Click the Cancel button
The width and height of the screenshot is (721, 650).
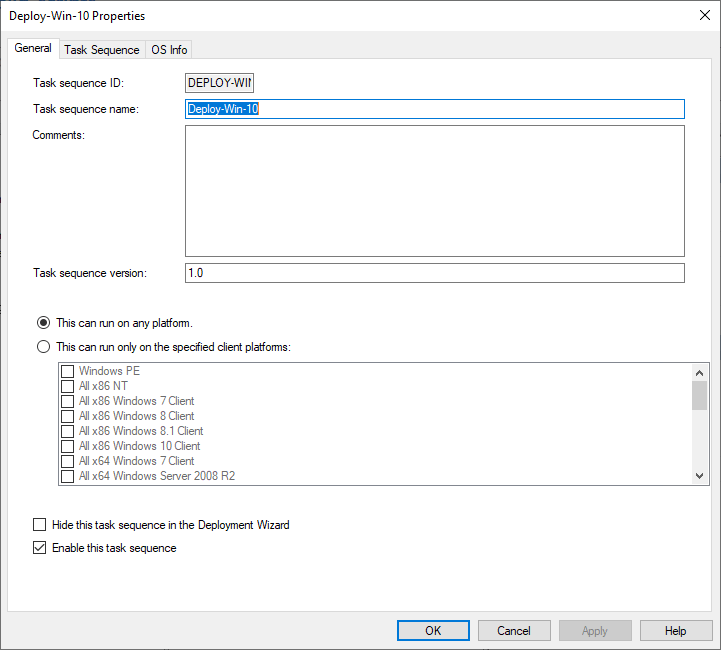514,631
